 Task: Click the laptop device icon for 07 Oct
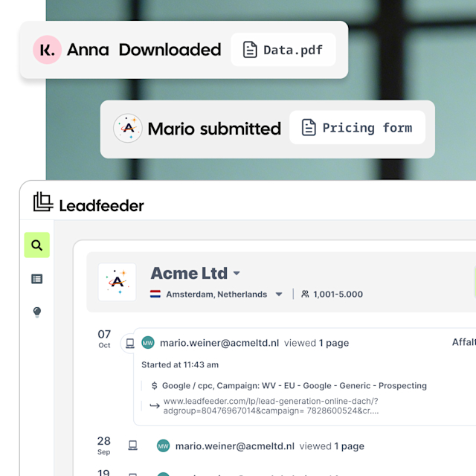click(x=130, y=344)
